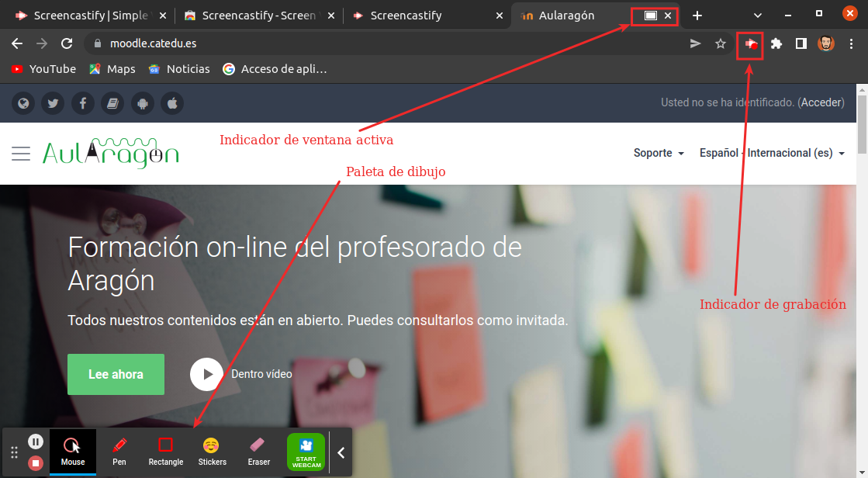Open the YouTube bookmark
868x478 pixels.
point(43,69)
